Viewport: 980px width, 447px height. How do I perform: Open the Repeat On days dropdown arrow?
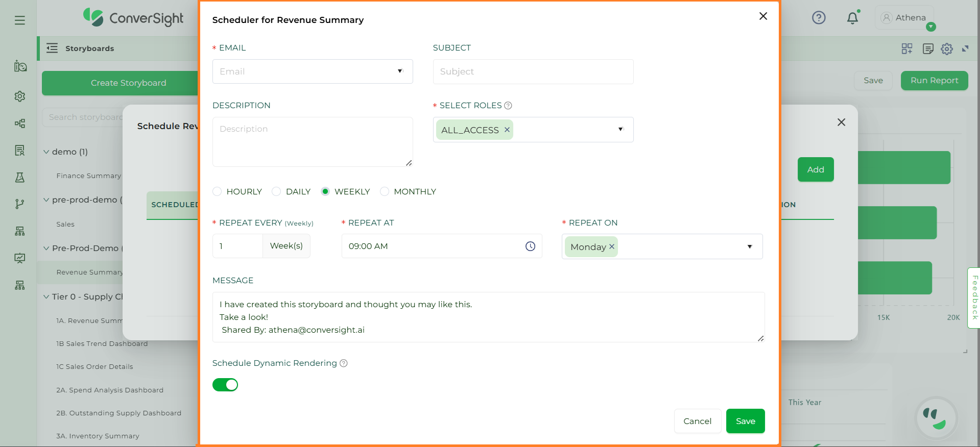tap(749, 246)
